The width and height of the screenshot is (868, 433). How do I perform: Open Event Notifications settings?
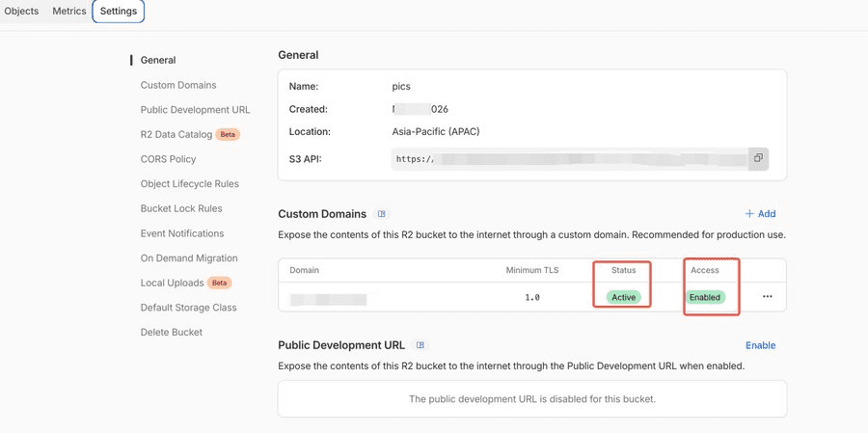(x=182, y=233)
